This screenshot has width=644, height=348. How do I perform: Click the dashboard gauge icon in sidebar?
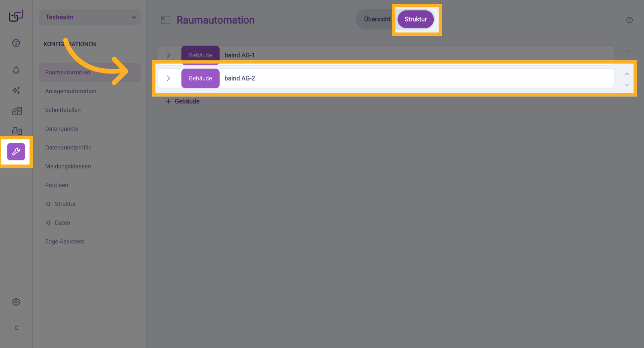(16, 43)
